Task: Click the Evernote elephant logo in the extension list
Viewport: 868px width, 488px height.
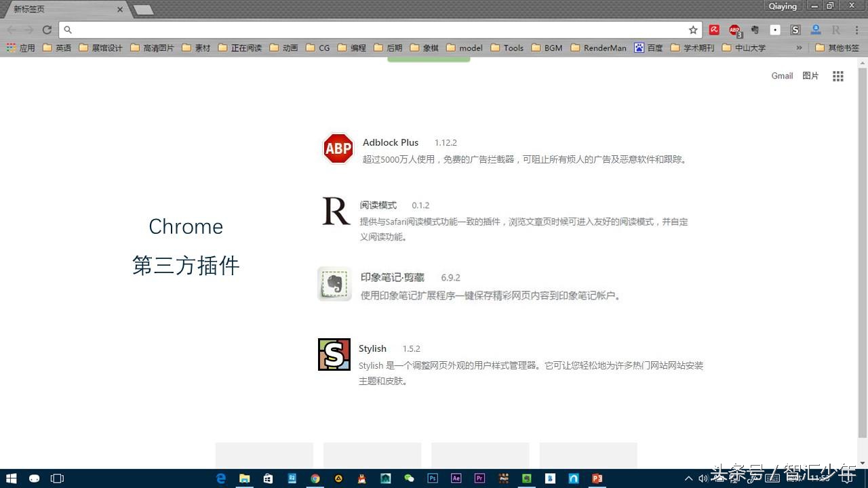Action: click(x=334, y=284)
